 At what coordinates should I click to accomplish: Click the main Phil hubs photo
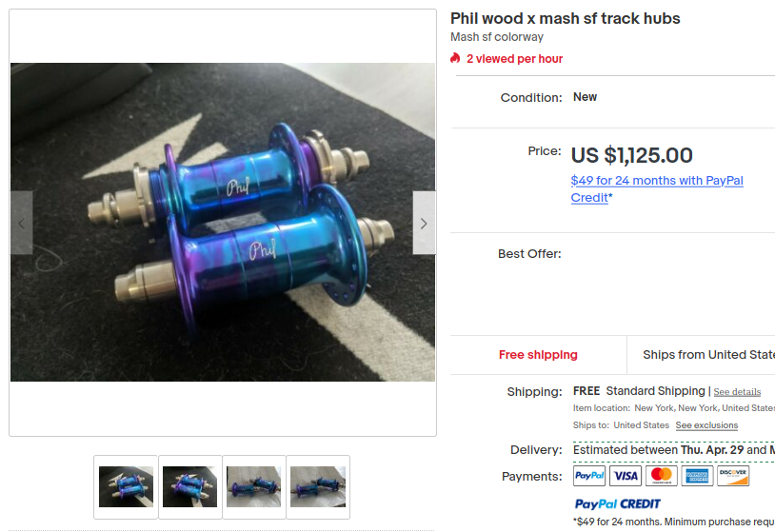[223, 222]
